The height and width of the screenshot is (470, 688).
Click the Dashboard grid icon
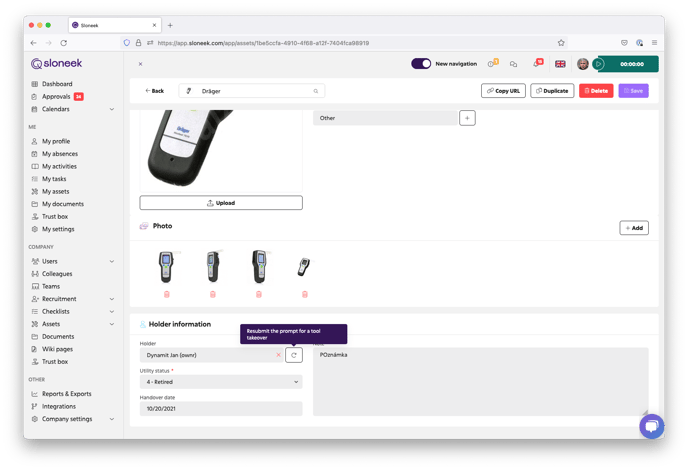(35, 84)
